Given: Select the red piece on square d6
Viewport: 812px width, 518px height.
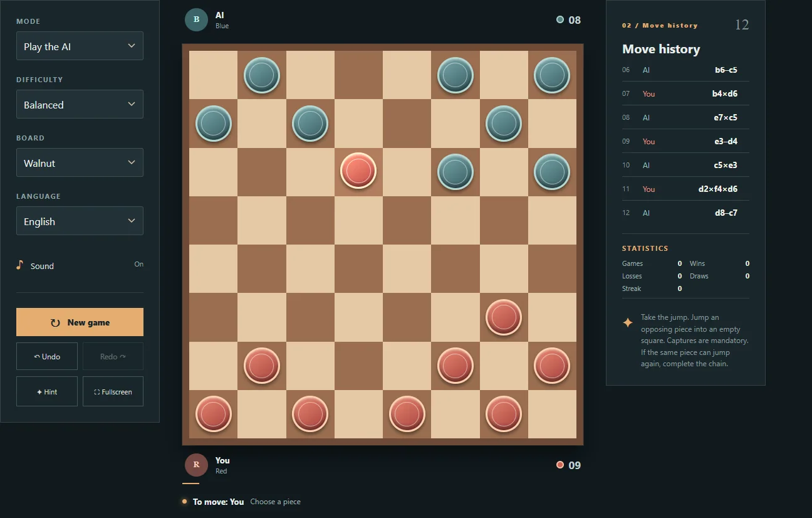Looking at the screenshot, I should point(358,171).
